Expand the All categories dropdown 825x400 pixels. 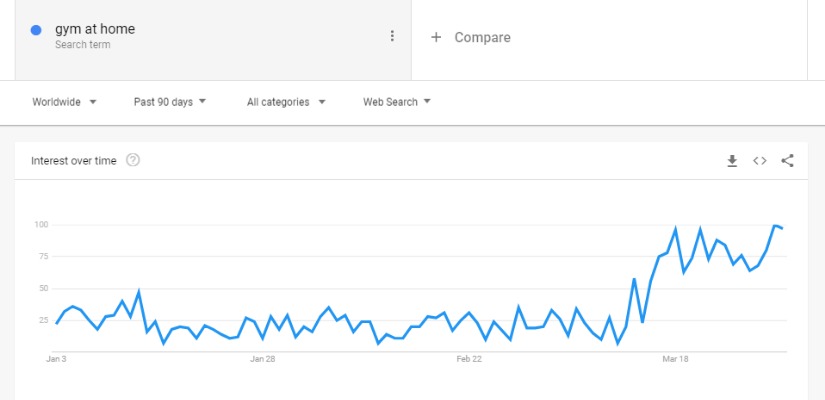pos(286,102)
